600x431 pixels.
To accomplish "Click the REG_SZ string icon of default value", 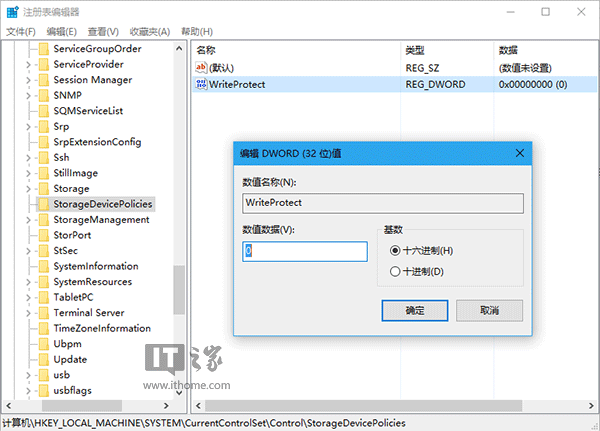I will (201, 67).
